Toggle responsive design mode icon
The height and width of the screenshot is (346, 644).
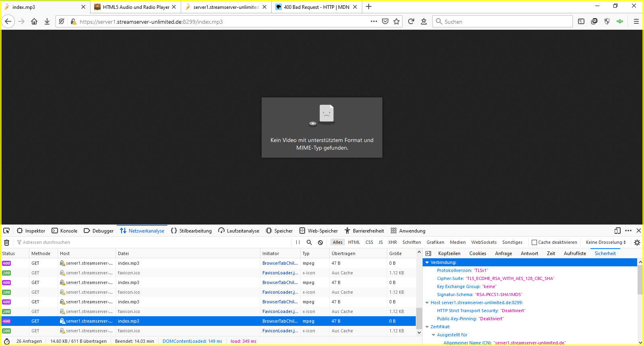click(x=617, y=231)
